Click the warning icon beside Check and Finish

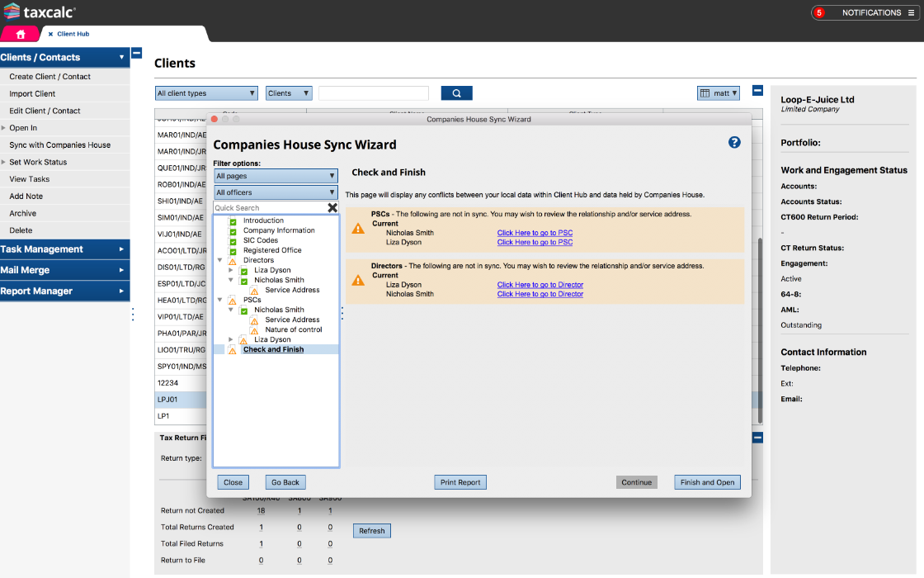pyautogui.click(x=232, y=350)
